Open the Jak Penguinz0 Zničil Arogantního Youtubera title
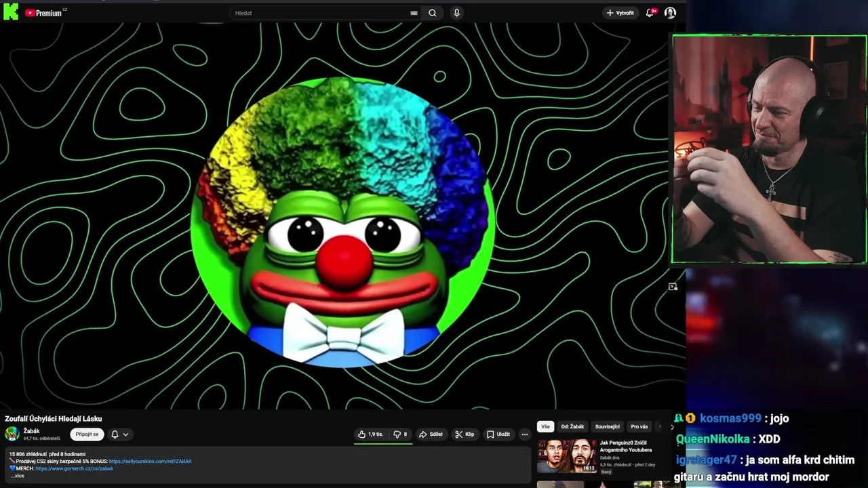Screen dimensions: 868x488 click(626, 446)
